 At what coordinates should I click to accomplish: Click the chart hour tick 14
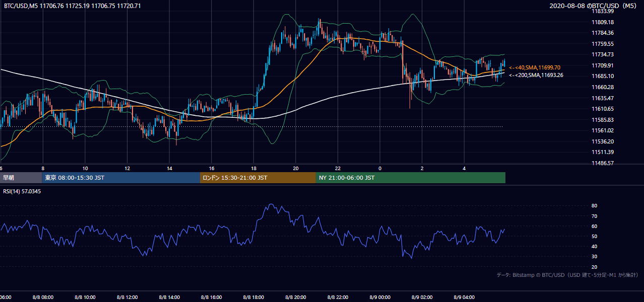point(169,168)
